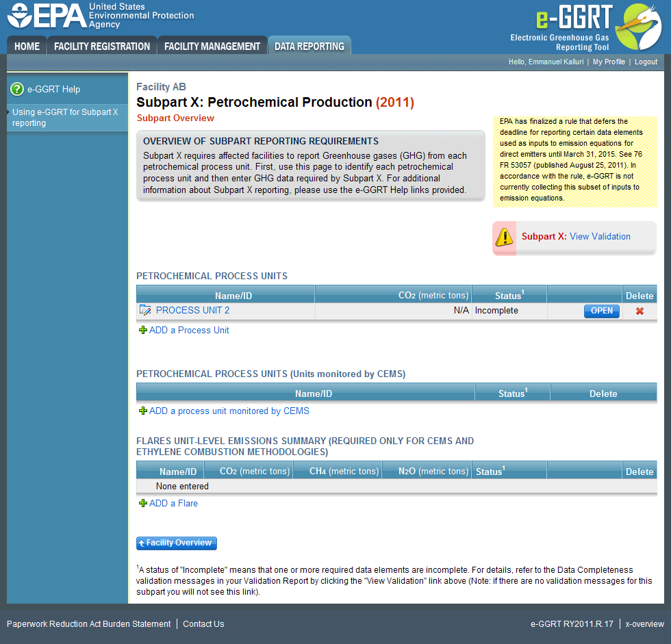The image size is (671, 644).
Task: Click ADD a Process Unit link
Action: tap(189, 330)
